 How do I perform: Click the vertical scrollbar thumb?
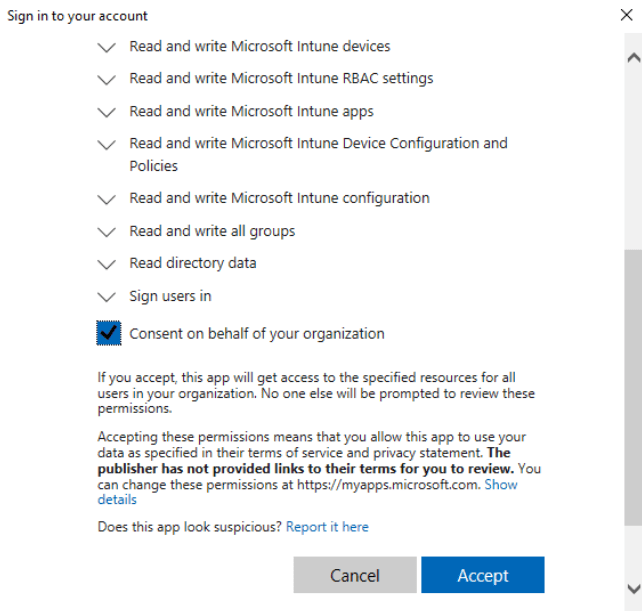[x=632, y=385]
